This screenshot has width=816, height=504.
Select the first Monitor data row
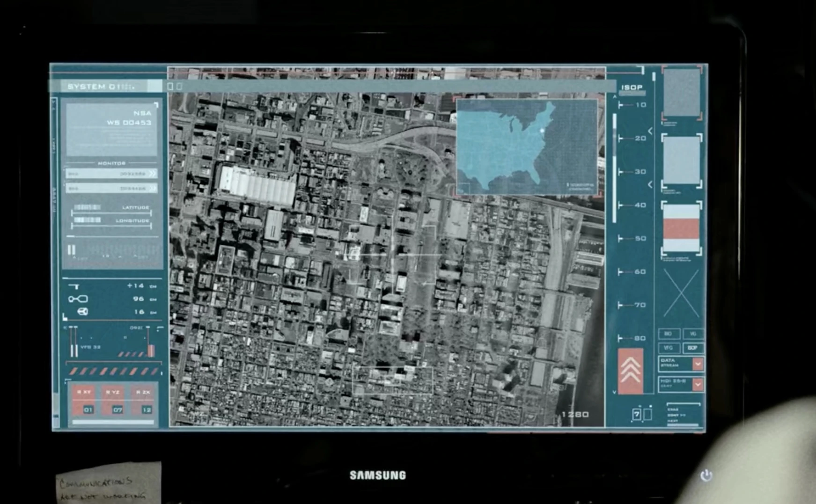point(111,174)
